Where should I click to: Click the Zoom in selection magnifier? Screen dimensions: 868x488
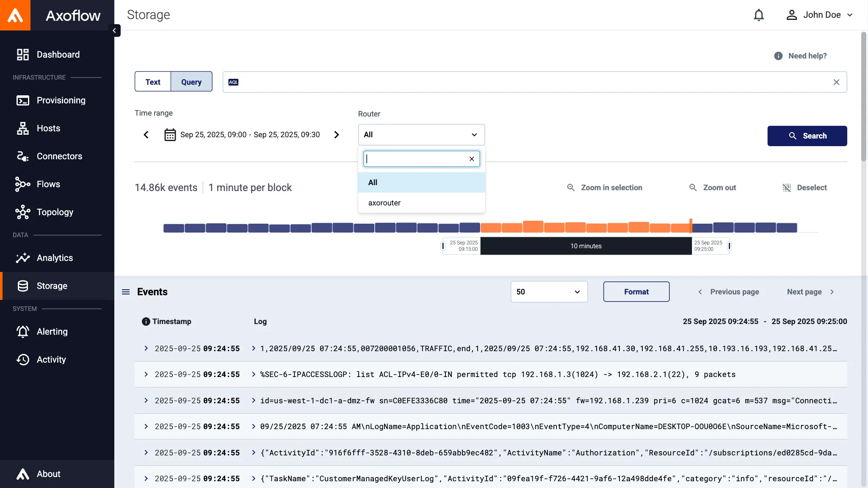[570, 187]
